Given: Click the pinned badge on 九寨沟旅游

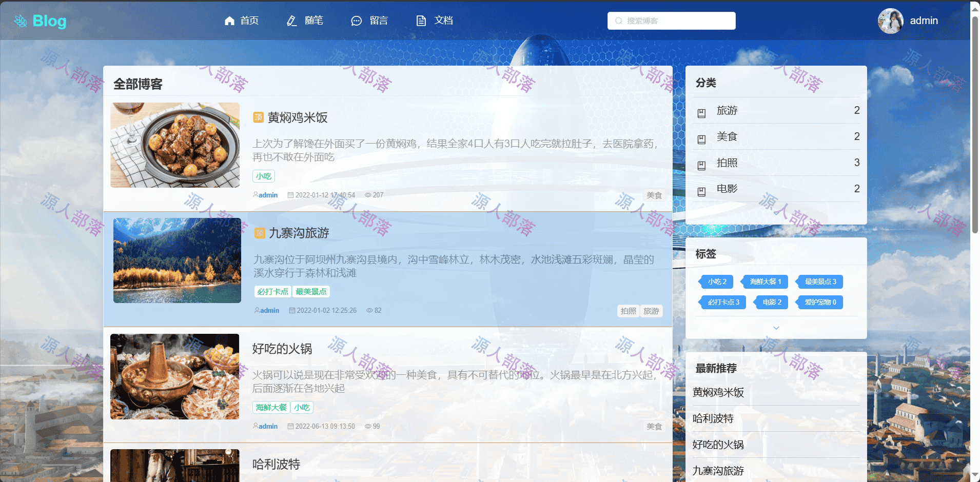Looking at the screenshot, I should point(260,233).
